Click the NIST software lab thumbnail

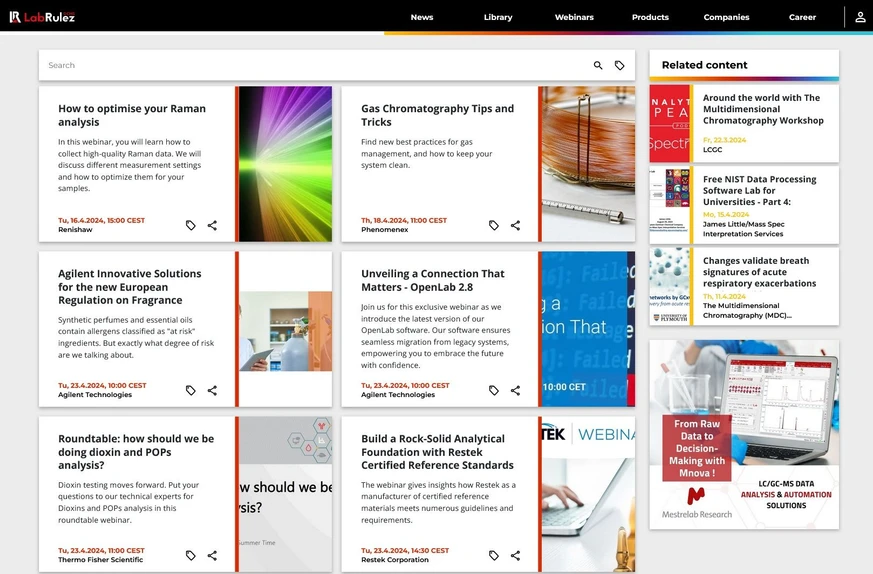669,205
